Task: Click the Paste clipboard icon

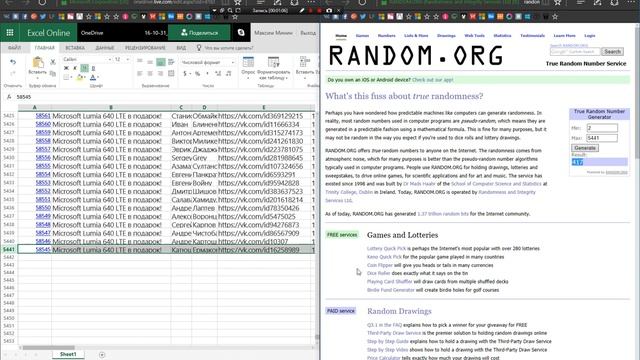Action: (38, 62)
